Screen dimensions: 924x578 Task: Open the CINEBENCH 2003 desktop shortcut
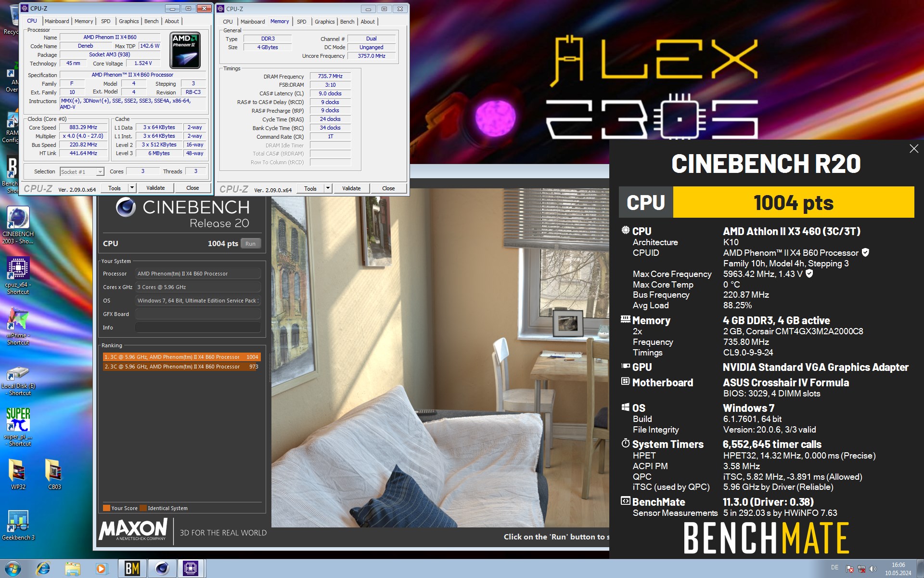[x=18, y=225]
